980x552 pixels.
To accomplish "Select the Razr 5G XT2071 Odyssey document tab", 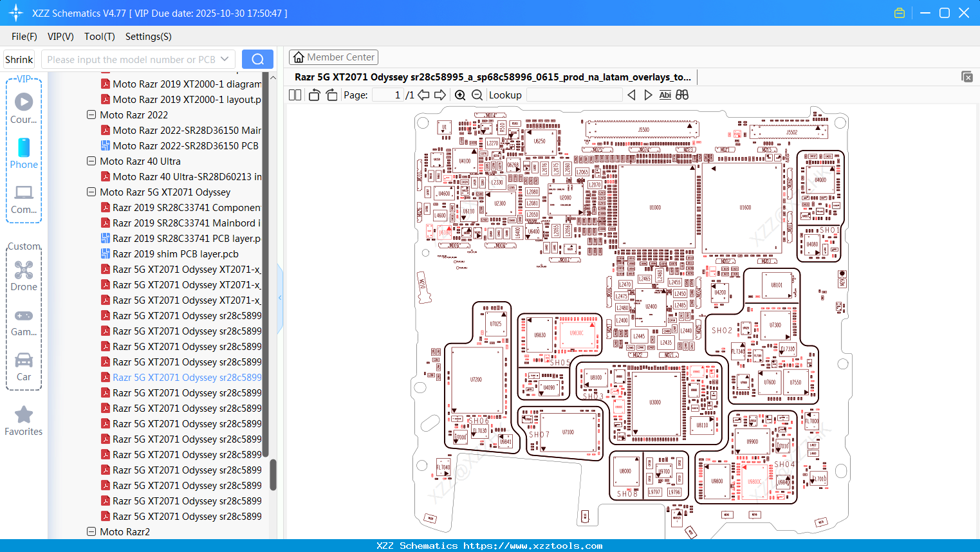I will (493, 77).
